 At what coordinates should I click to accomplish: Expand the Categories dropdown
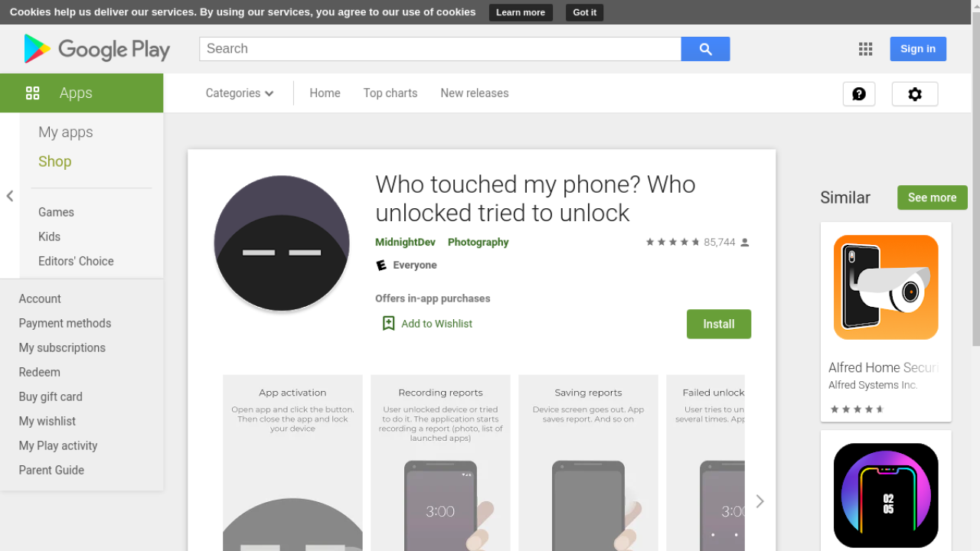(x=239, y=93)
